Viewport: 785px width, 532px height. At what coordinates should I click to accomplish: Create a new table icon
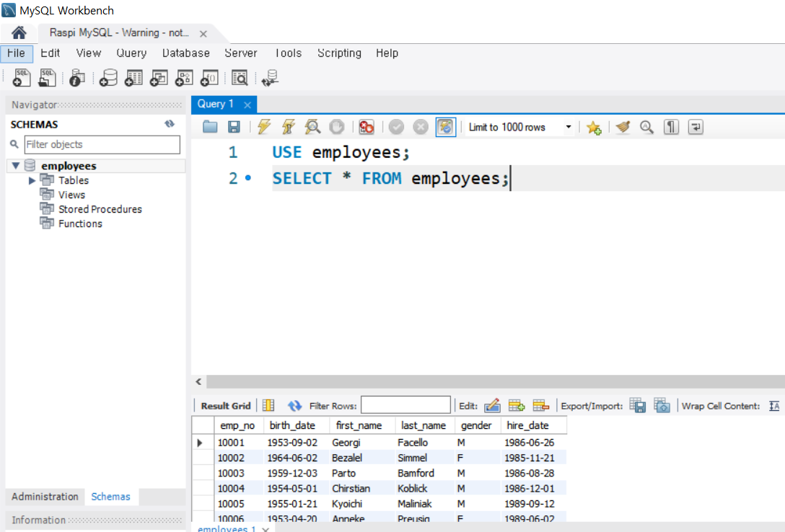pos(133,78)
